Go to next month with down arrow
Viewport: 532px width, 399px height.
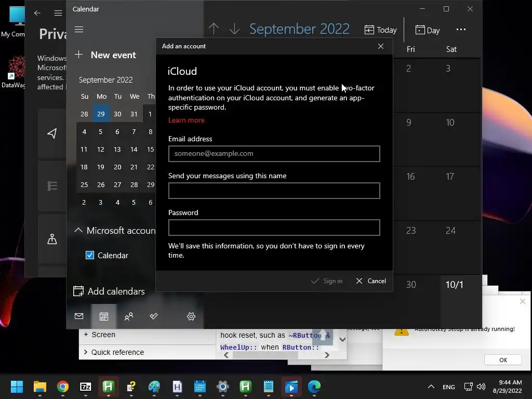point(234,29)
